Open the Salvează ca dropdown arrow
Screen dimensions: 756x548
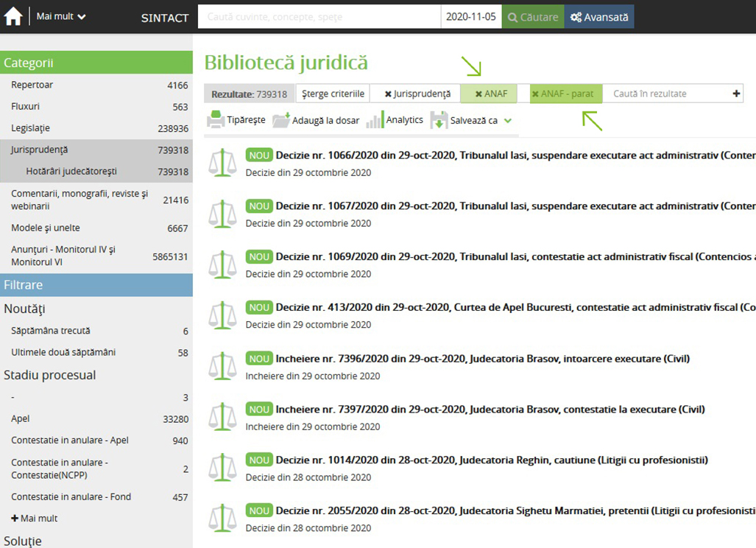pos(507,120)
